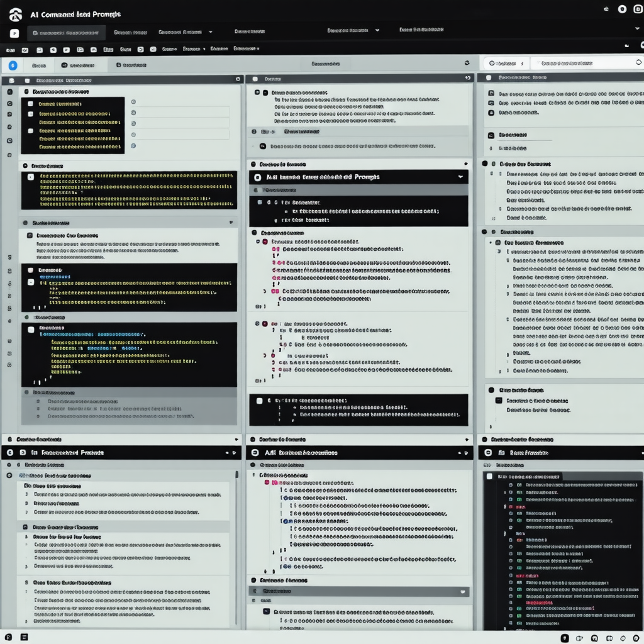This screenshot has width=644, height=644.
Task: Click the scrollbar of the bottom-left panel
Action: click(x=236, y=548)
